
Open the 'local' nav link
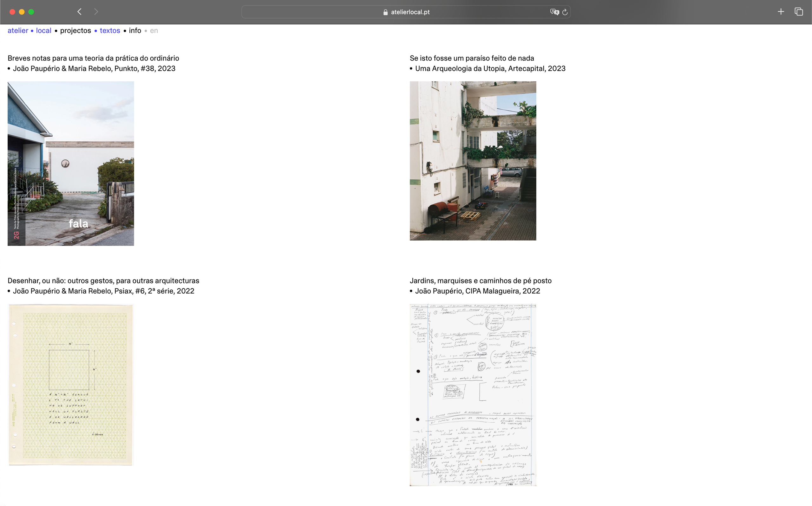click(x=43, y=30)
